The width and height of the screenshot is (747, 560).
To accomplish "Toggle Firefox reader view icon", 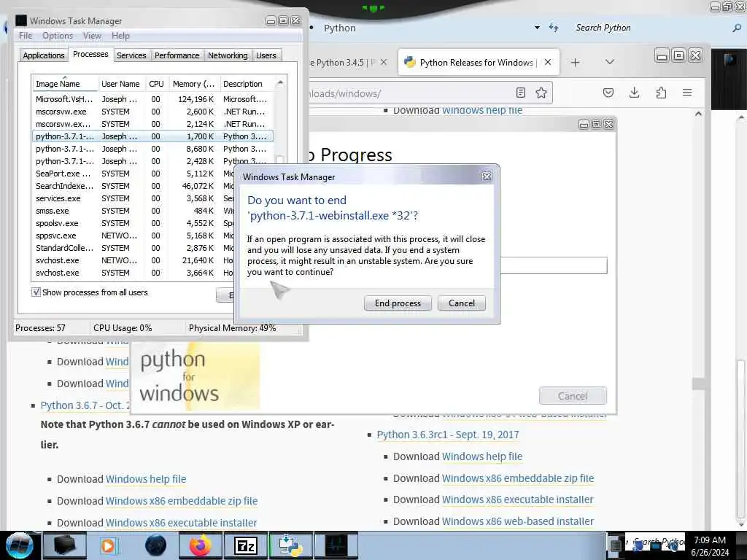I will click(x=521, y=93).
